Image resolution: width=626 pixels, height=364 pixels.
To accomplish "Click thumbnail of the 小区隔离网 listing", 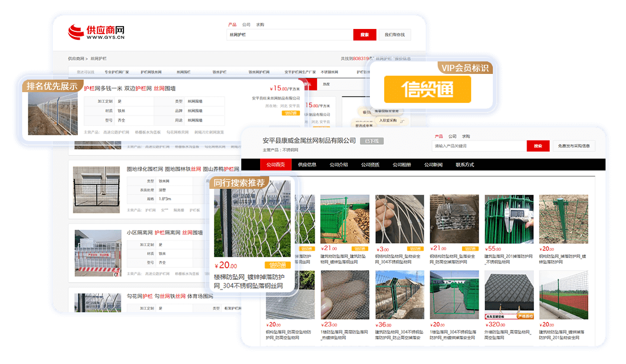I will pos(98,253).
